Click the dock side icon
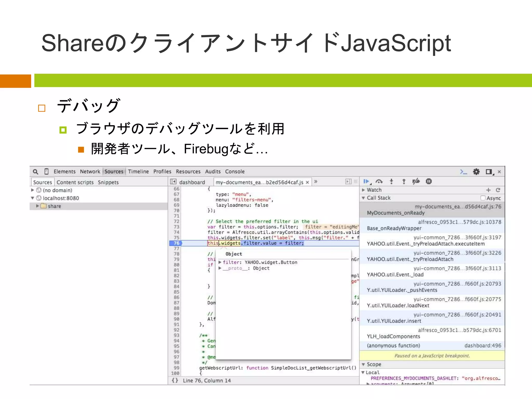 point(489,172)
